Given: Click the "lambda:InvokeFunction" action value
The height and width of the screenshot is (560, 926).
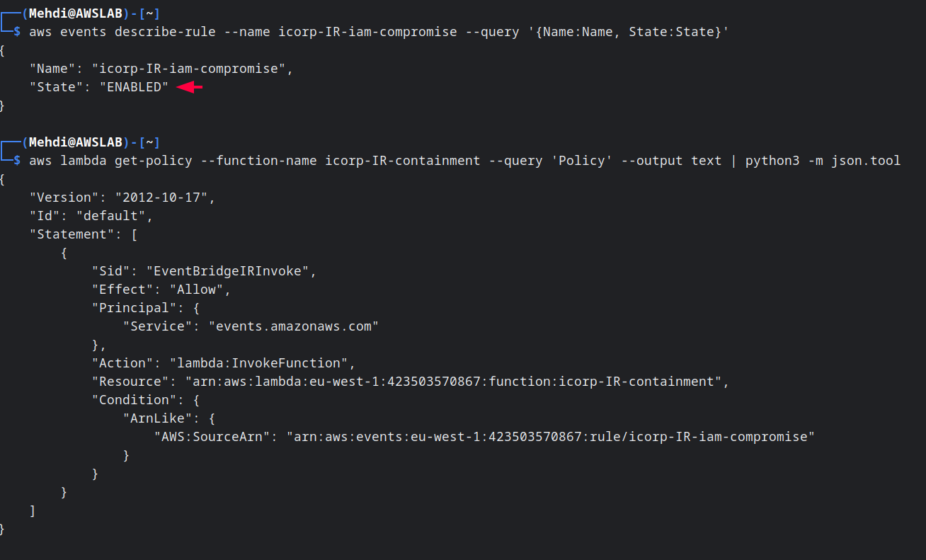Looking at the screenshot, I should pyautogui.click(x=259, y=363).
